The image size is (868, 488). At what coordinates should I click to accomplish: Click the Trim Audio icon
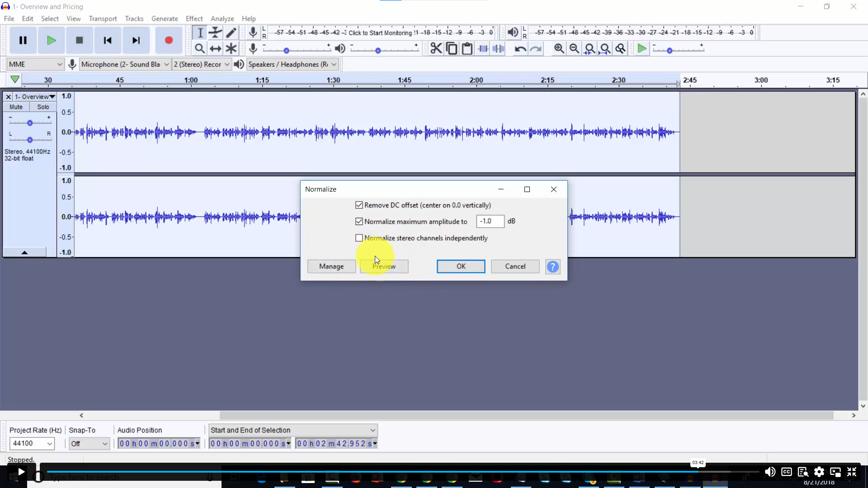[483, 48]
